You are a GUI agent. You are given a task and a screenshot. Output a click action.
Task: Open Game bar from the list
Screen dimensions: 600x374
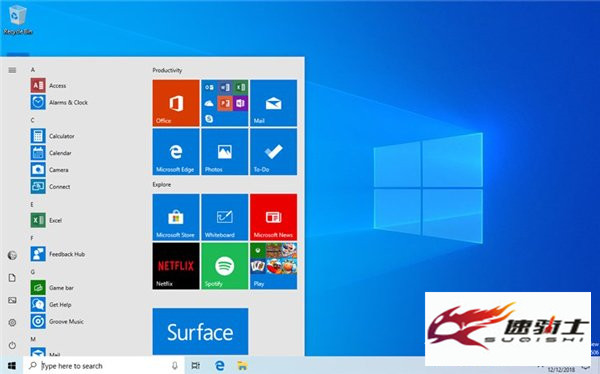tap(52, 288)
